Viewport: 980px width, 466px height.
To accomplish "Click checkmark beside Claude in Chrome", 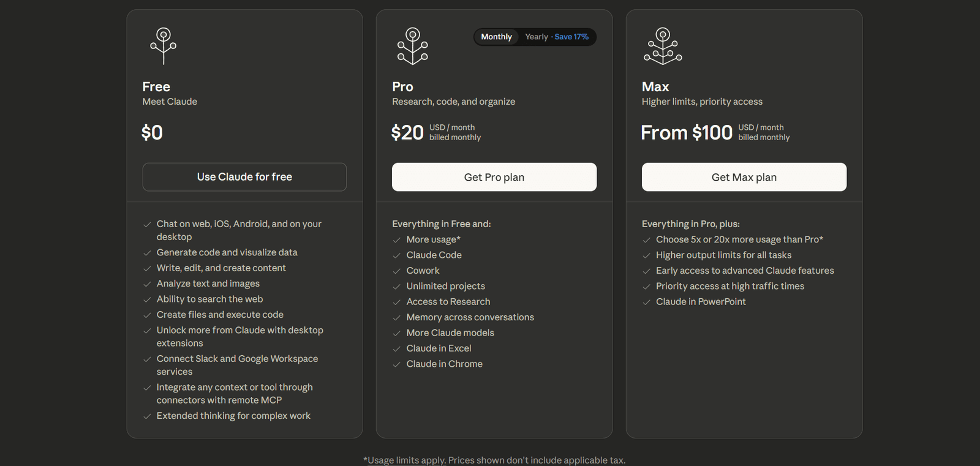I will 396,364.
